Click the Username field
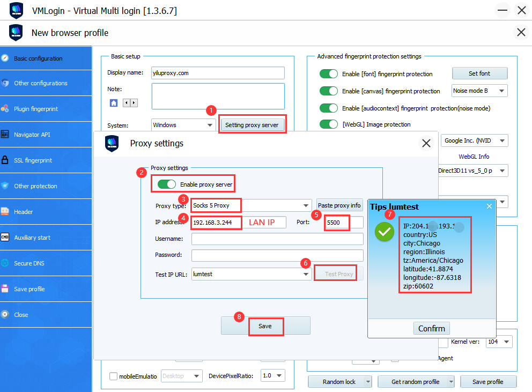The width and height of the screenshot is (532, 392). (277, 239)
